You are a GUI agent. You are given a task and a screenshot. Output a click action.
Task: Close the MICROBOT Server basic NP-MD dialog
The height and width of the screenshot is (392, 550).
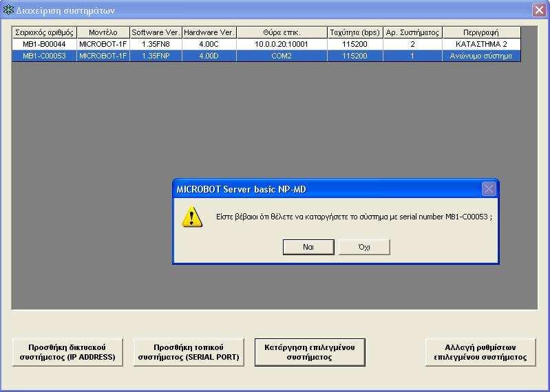pos(489,189)
